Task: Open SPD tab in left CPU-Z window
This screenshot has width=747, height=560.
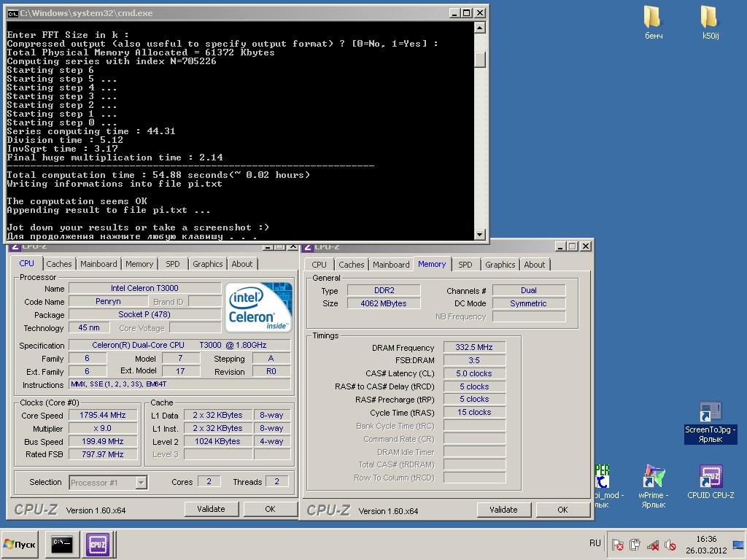Action: click(172, 264)
